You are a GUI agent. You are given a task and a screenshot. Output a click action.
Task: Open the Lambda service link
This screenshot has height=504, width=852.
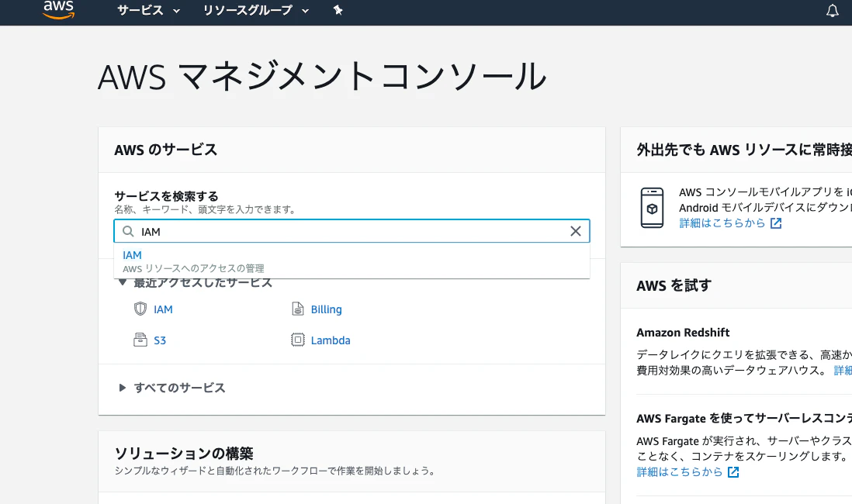pyautogui.click(x=331, y=340)
